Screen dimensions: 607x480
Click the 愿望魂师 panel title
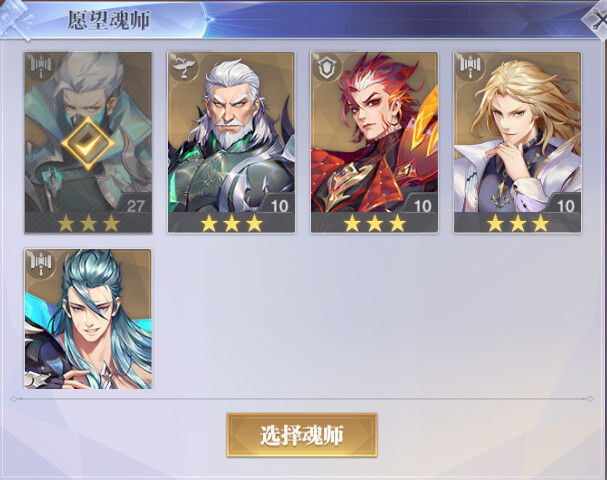[109, 20]
